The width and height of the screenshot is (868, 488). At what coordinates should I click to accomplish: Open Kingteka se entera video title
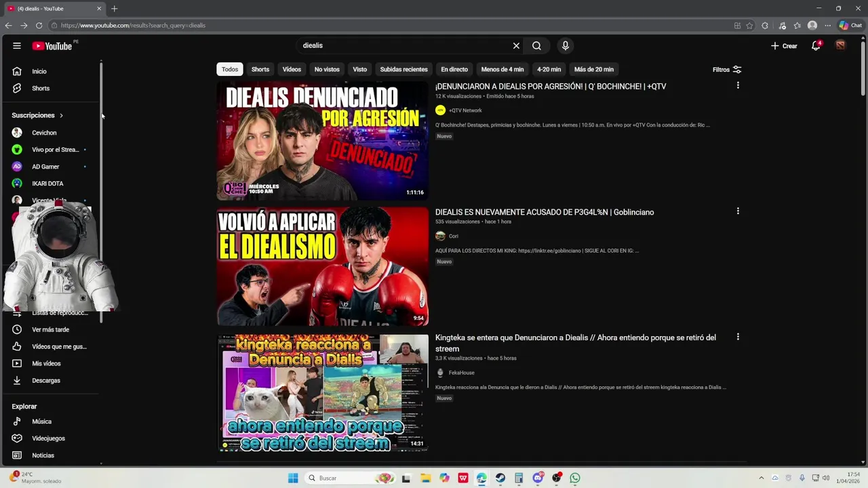[576, 343]
